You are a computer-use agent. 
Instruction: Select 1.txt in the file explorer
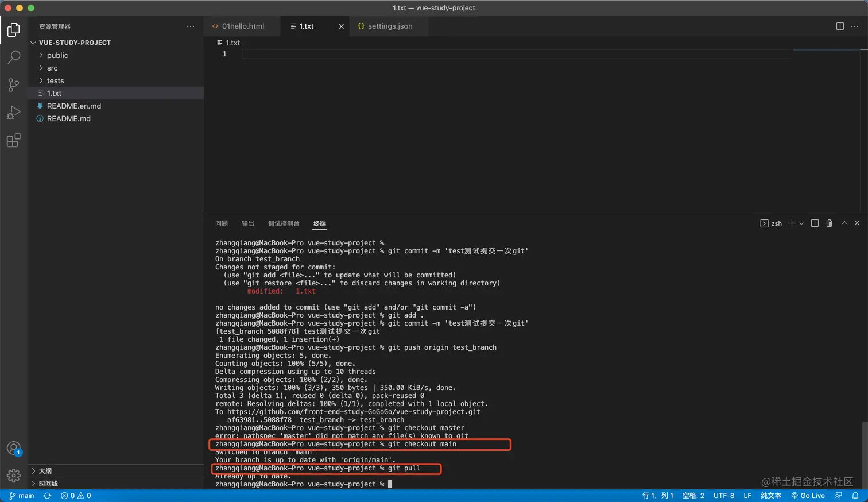click(116, 93)
